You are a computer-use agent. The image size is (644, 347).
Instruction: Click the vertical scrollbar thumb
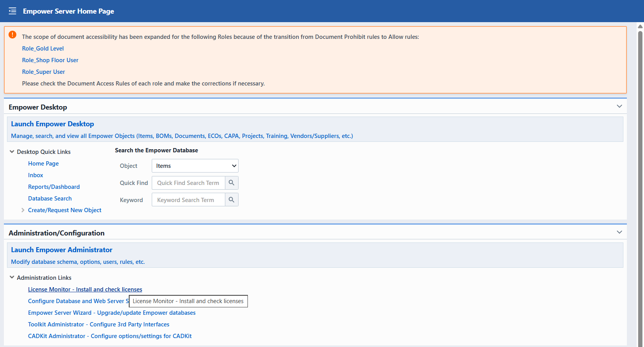[x=640, y=188]
